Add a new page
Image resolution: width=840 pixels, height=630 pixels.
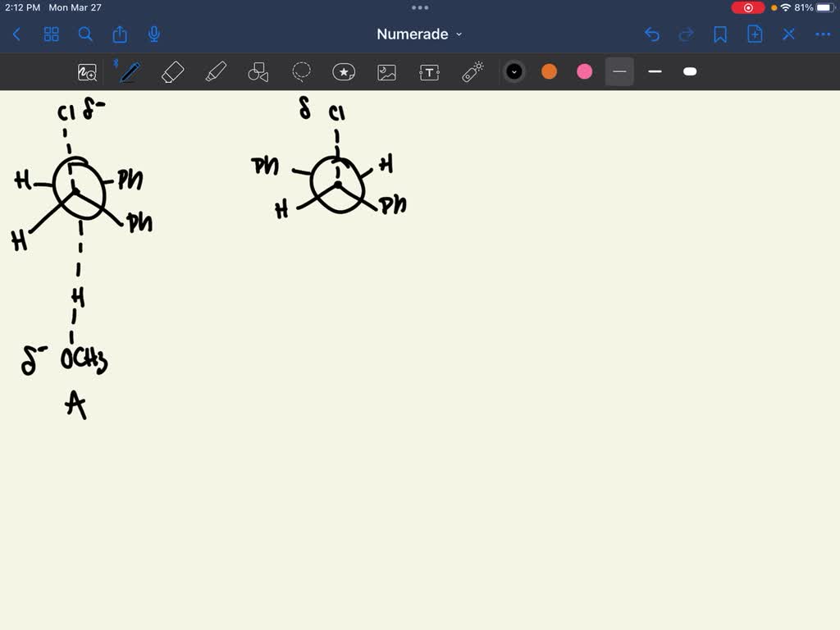click(755, 34)
